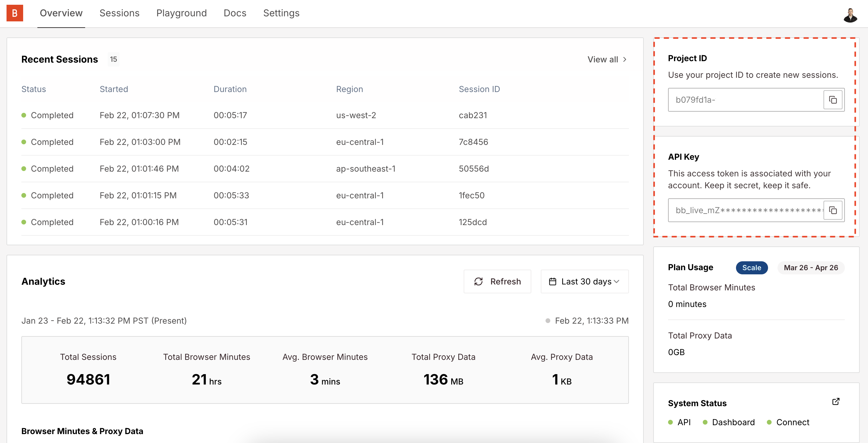The width and height of the screenshot is (868, 443).
Task: Click the profile avatar
Action: (x=851, y=15)
